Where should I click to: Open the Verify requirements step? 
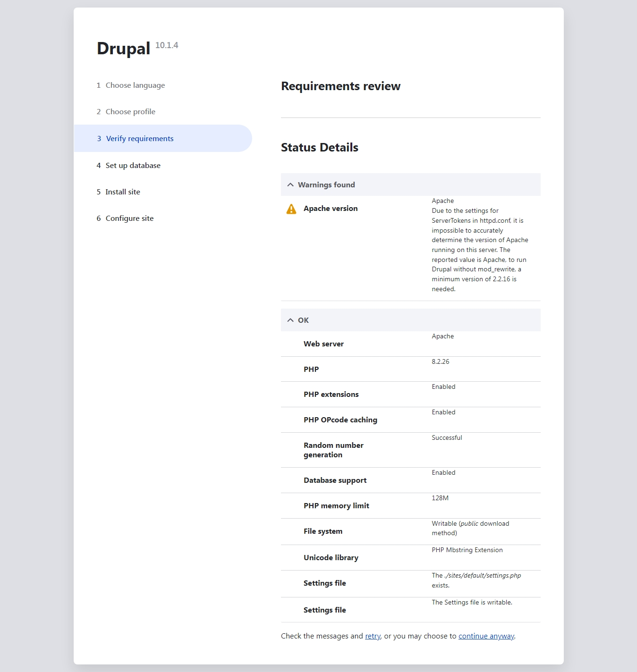click(x=139, y=138)
